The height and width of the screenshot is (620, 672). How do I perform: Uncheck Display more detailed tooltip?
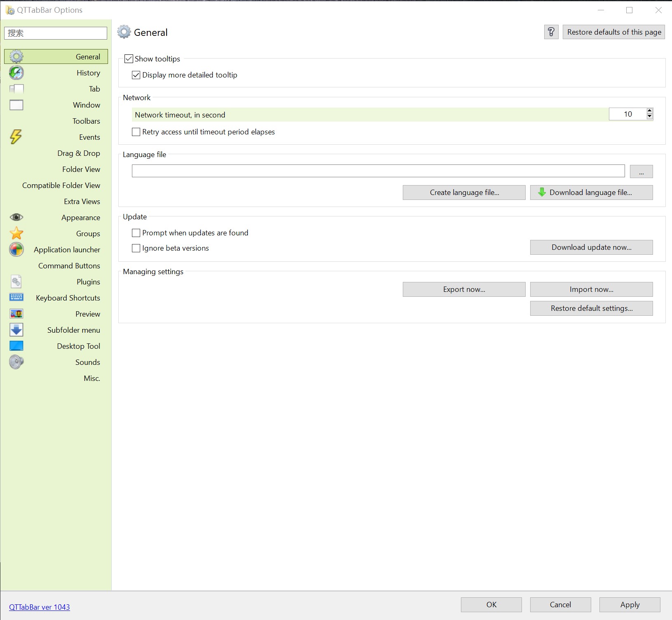[136, 75]
